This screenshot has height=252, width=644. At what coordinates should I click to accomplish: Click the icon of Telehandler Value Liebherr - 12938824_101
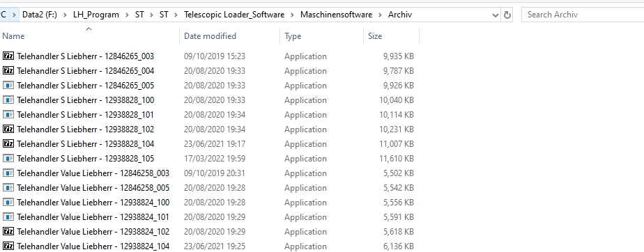8,216
